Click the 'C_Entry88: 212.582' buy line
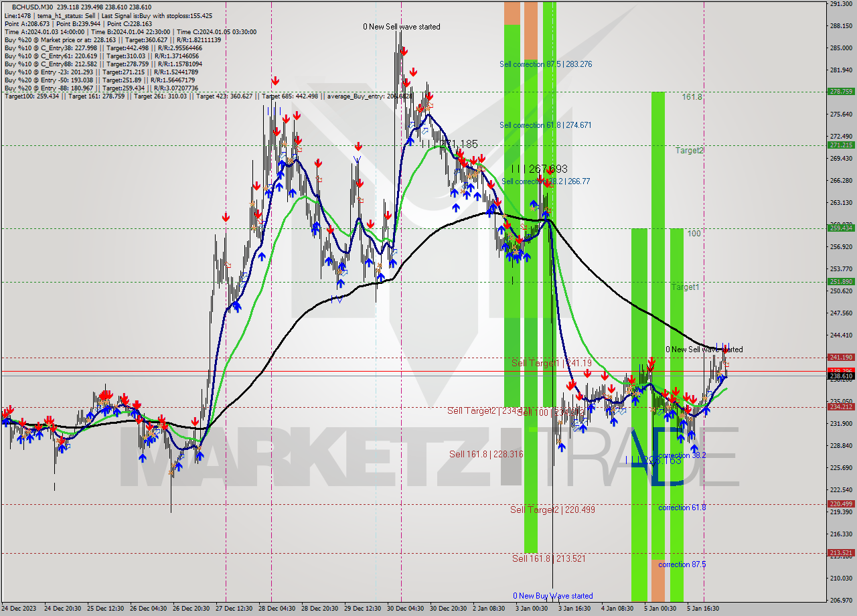The height and width of the screenshot is (616, 857). [x=102, y=64]
